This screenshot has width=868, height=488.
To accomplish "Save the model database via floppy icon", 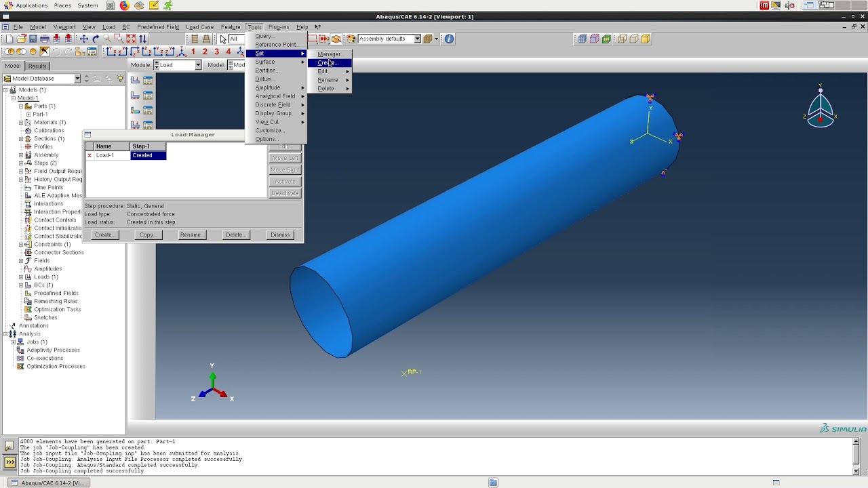I will pyautogui.click(x=33, y=39).
